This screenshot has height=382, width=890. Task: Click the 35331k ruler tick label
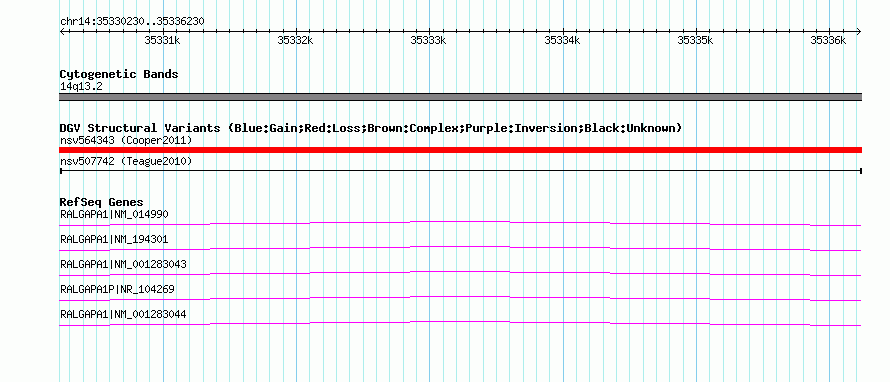(x=162, y=40)
